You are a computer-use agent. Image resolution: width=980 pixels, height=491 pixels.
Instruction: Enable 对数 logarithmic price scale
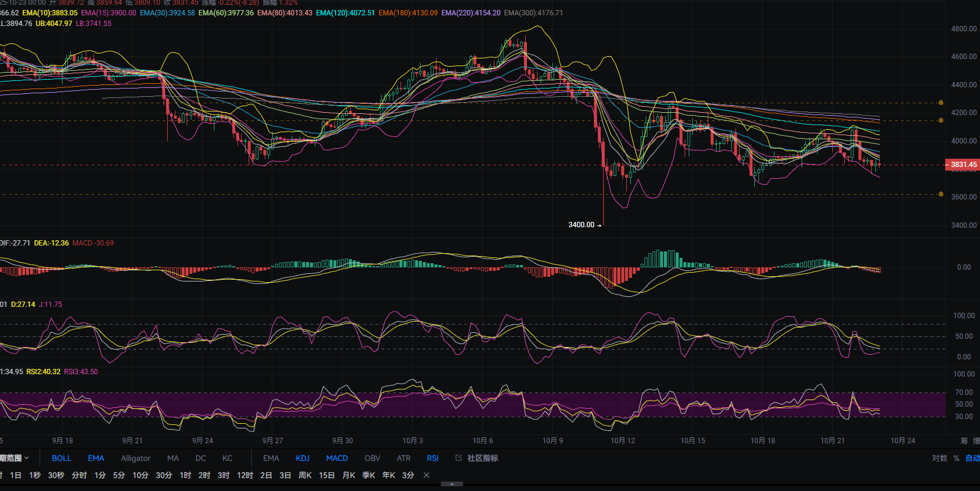(939, 458)
